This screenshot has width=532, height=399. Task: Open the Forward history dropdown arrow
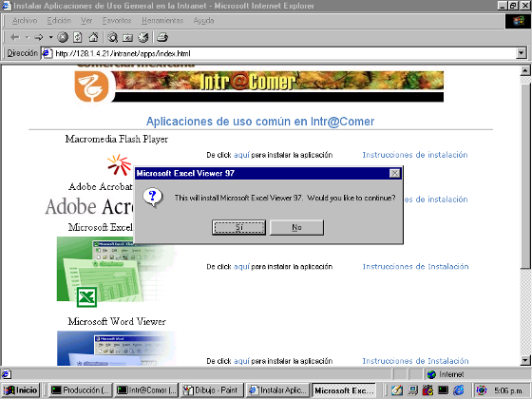click(51, 37)
